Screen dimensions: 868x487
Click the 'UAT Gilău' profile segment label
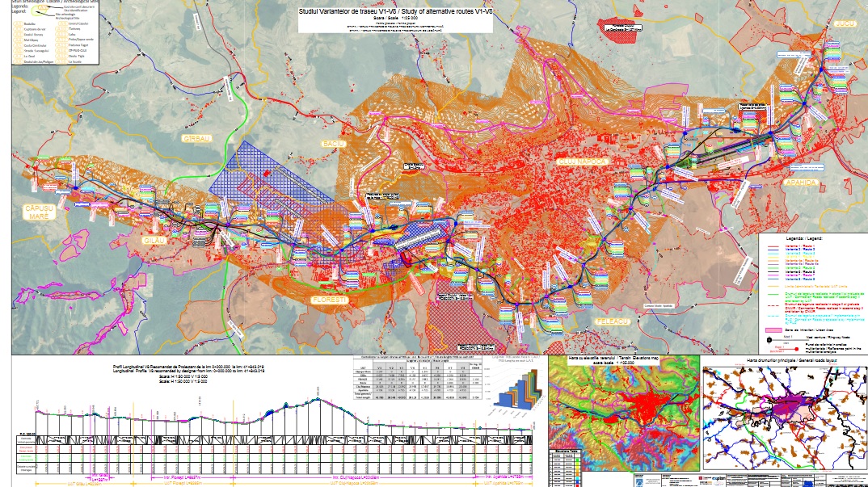click(x=84, y=483)
